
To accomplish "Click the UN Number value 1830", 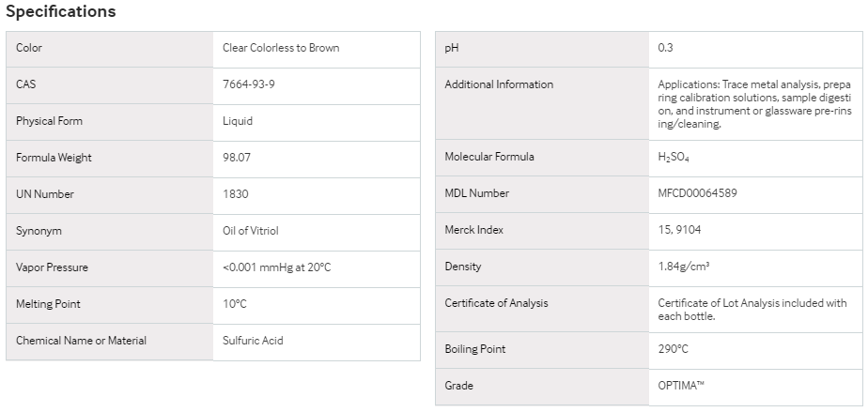I will (x=235, y=194).
